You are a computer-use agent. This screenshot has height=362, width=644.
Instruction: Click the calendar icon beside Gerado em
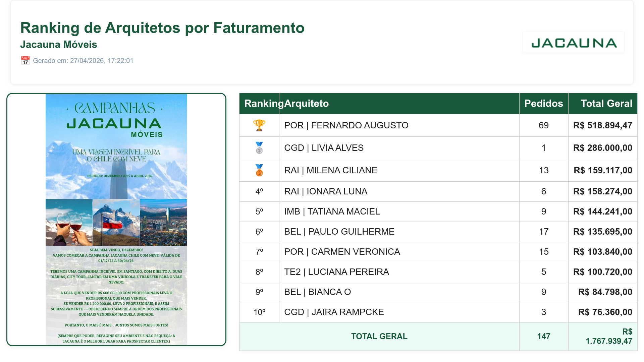pos(25,61)
